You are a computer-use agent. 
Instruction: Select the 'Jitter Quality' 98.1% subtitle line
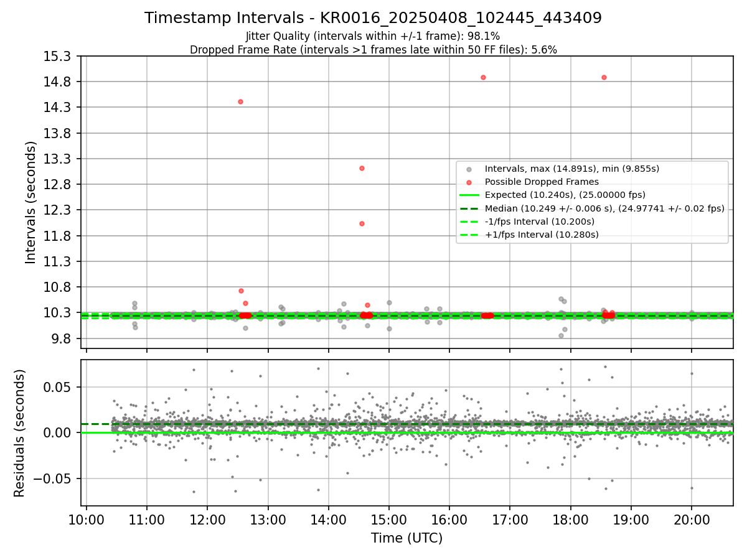coord(373,37)
